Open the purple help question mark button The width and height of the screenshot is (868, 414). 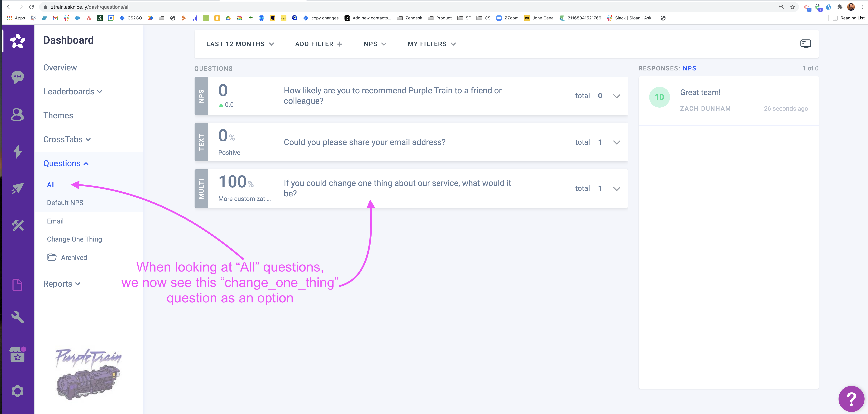[851, 399]
